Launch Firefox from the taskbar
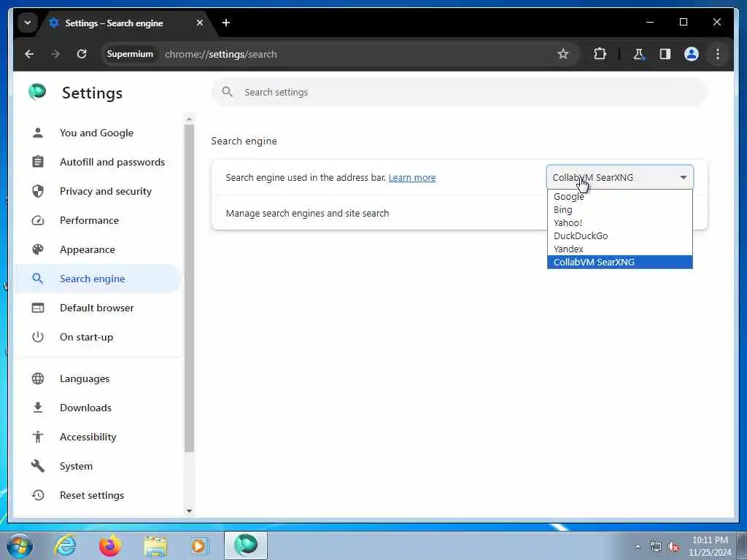The image size is (747, 560). (110, 545)
